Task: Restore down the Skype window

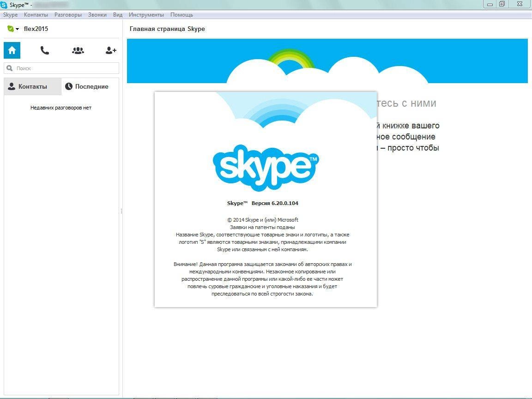Action: click(x=502, y=5)
